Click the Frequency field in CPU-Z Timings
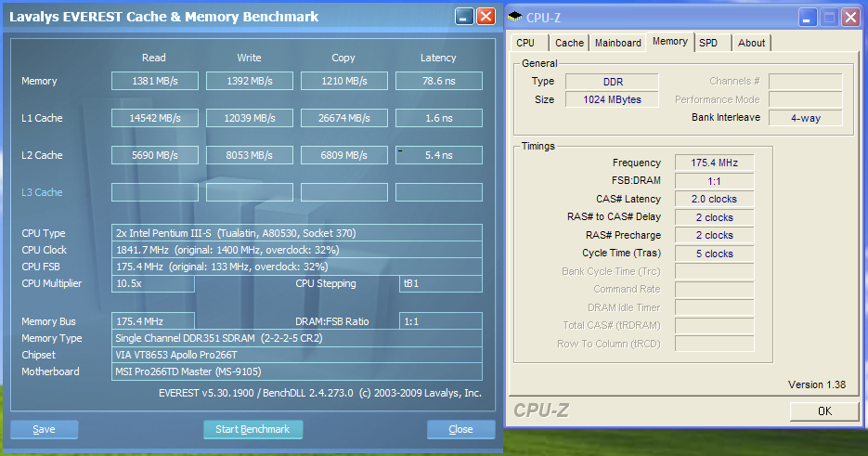868x456 pixels. 714,163
